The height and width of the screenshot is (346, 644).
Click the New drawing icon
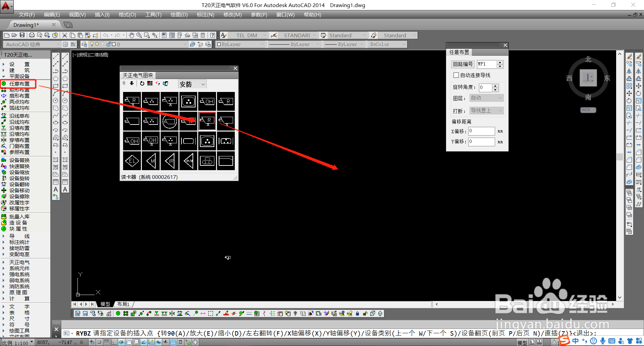[x=7, y=35]
